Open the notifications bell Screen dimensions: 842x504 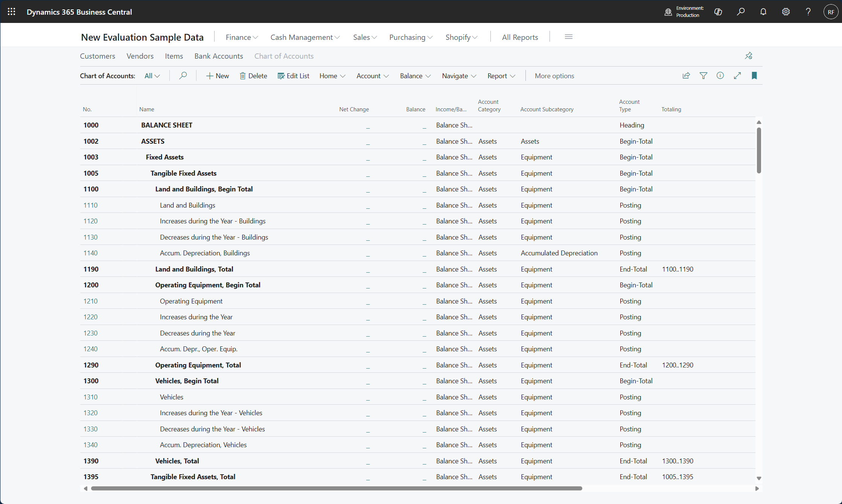tap(763, 12)
